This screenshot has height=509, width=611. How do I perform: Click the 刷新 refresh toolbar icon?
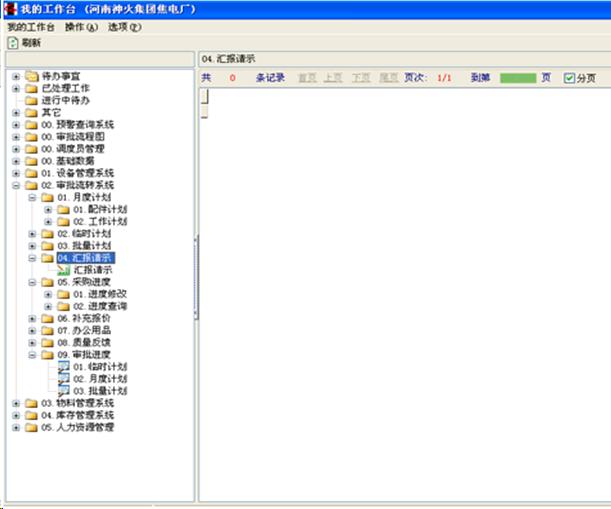pos(13,43)
